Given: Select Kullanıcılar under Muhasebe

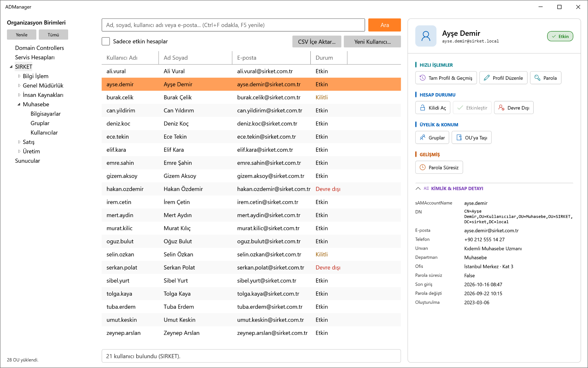Looking at the screenshot, I should [44, 132].
